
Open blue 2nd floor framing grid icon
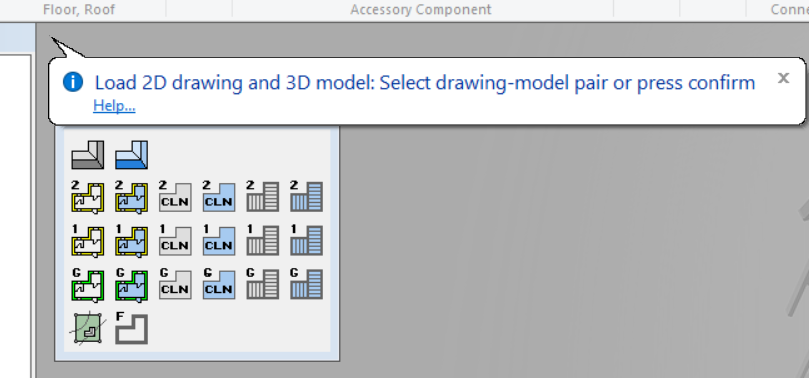coord(306,196)
